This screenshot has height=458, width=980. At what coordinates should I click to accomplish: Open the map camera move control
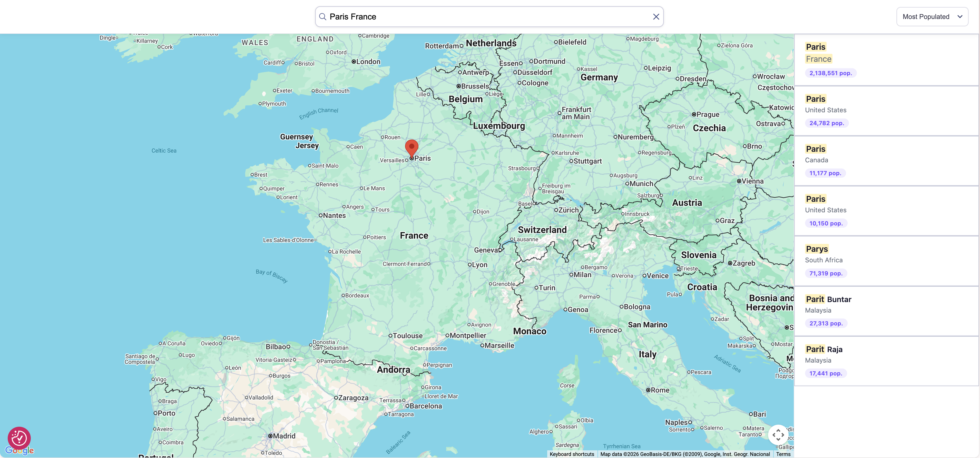tap(778, 434)
